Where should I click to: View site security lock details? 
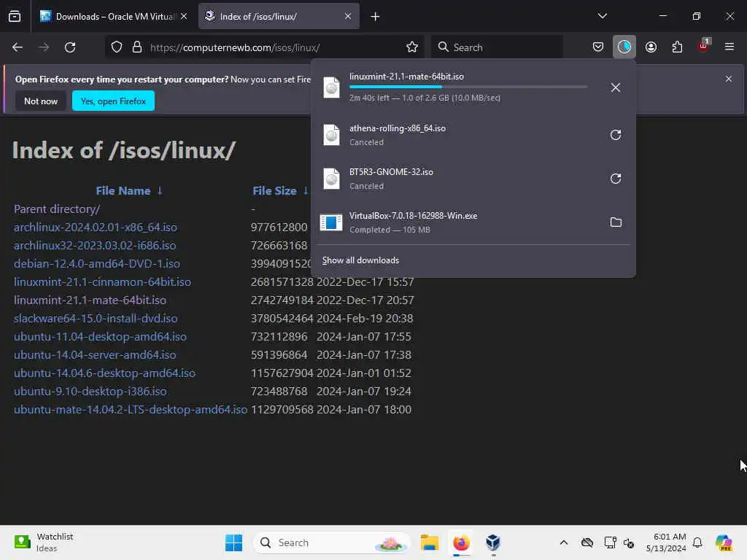tap(137, 47)
